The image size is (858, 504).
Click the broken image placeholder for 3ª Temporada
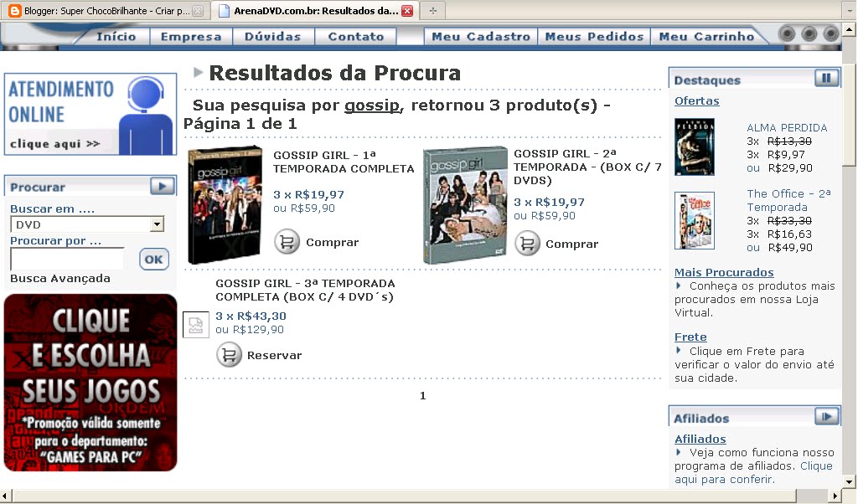click(x=196, y=325)
